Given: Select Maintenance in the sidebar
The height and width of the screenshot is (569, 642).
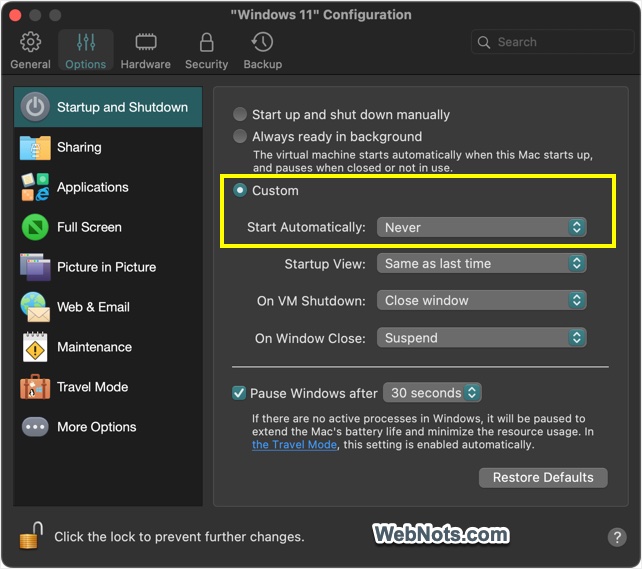Looking at the screenshot, I should pos(108,347).
